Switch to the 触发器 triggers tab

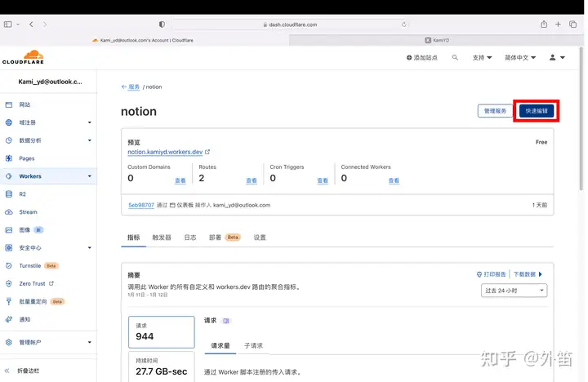[162, 238]
